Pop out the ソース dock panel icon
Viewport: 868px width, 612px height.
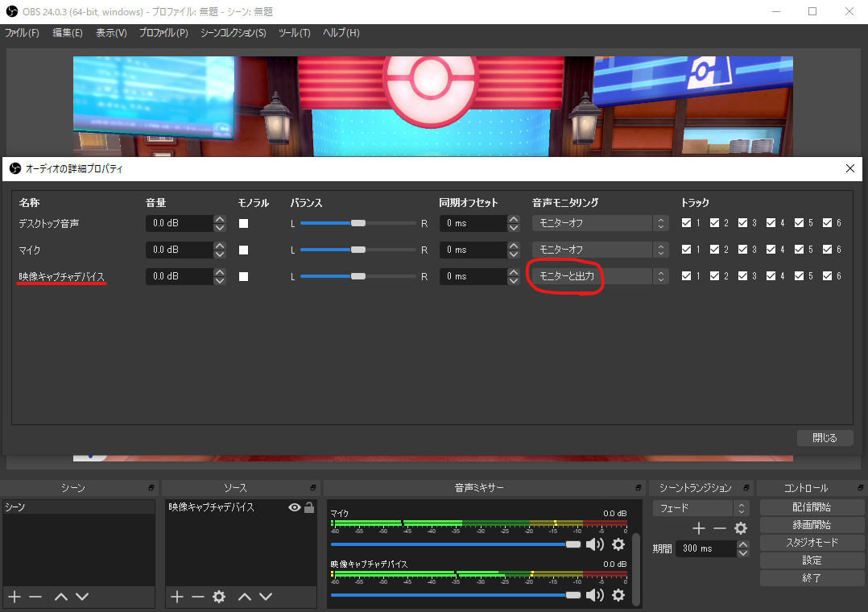tap(312, 488)
